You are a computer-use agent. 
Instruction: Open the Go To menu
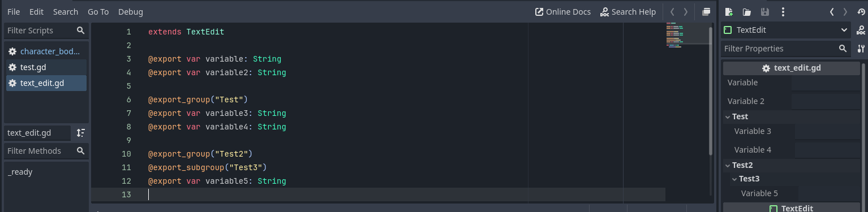[x=98, y=12]
